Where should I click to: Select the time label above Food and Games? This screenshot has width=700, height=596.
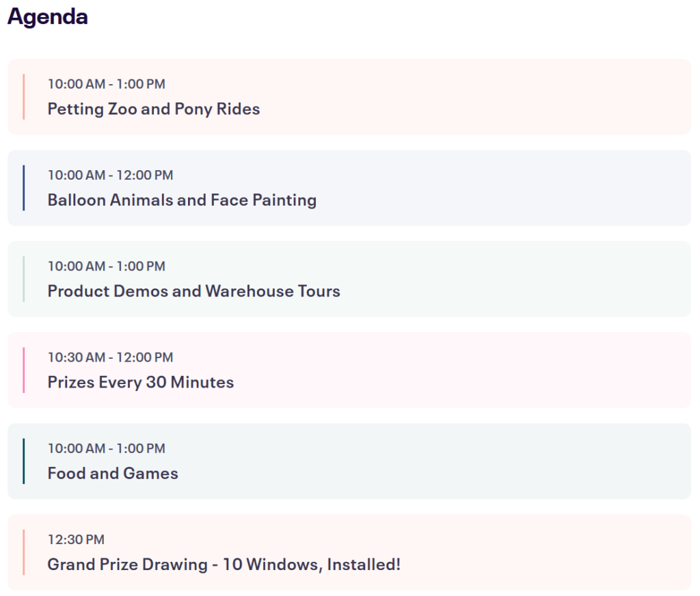pyautogui.click(x=106, y=448)
